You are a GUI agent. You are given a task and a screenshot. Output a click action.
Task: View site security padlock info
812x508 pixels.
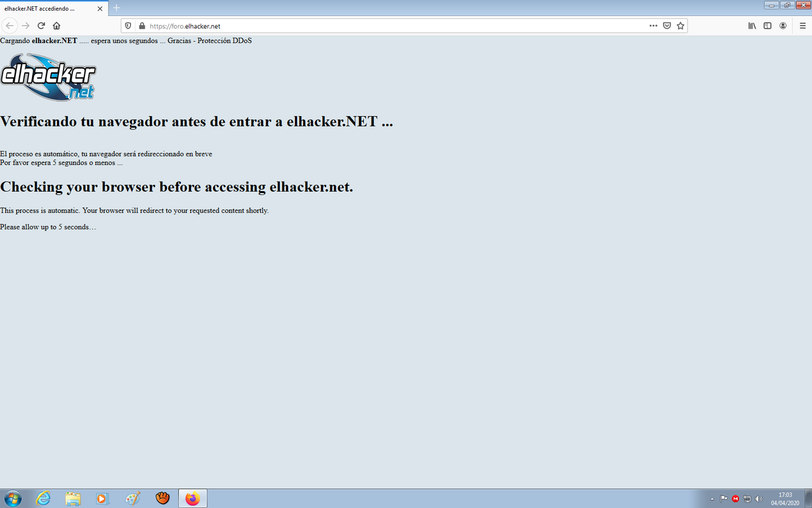141,26
